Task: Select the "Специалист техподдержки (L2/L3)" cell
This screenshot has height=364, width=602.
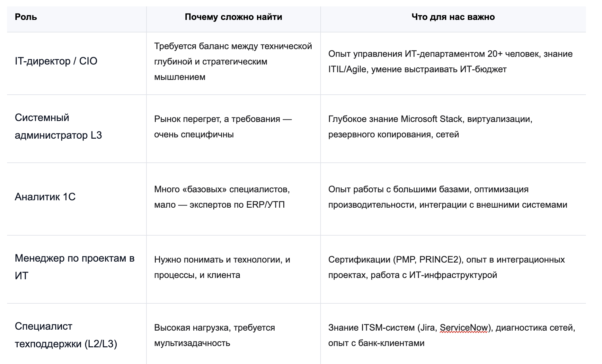Action: pyautogui.click(x=66, y=335)
